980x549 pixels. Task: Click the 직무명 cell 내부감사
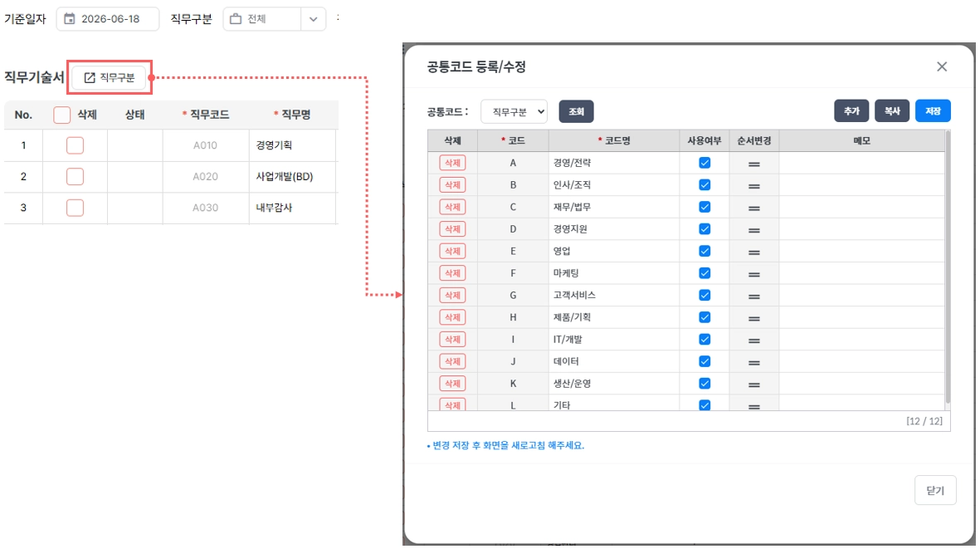coord(292,208)
